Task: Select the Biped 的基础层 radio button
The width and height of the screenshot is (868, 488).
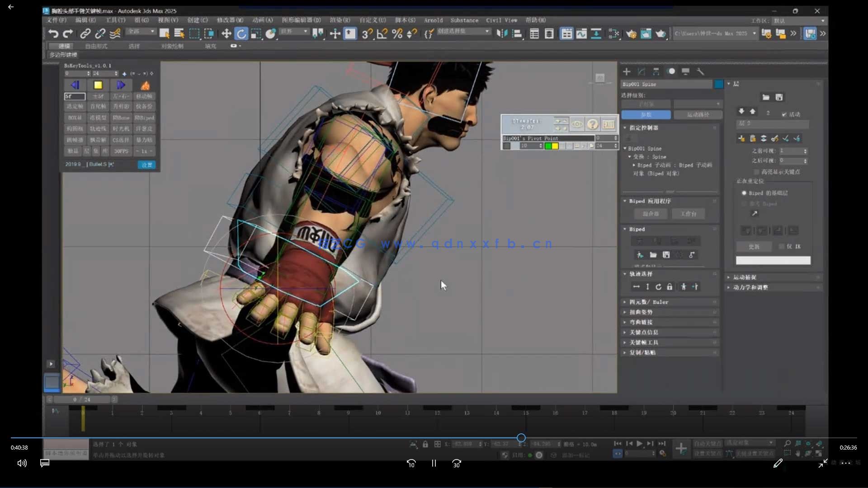Action: pos(744,193)
